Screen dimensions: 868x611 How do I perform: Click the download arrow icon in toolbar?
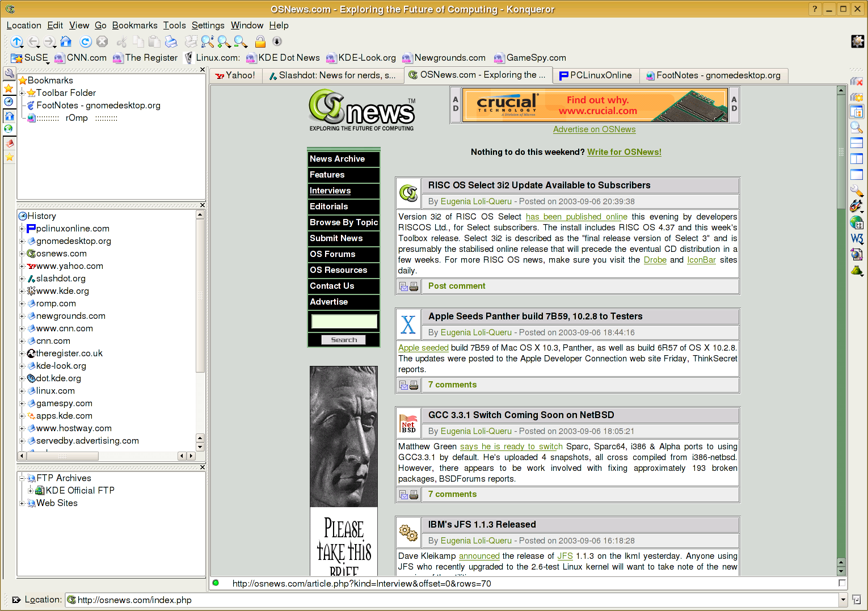[277, 41]
